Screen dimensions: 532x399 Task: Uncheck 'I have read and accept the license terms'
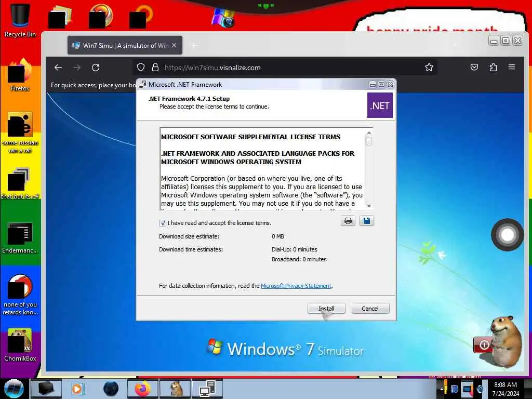[163, 223]
